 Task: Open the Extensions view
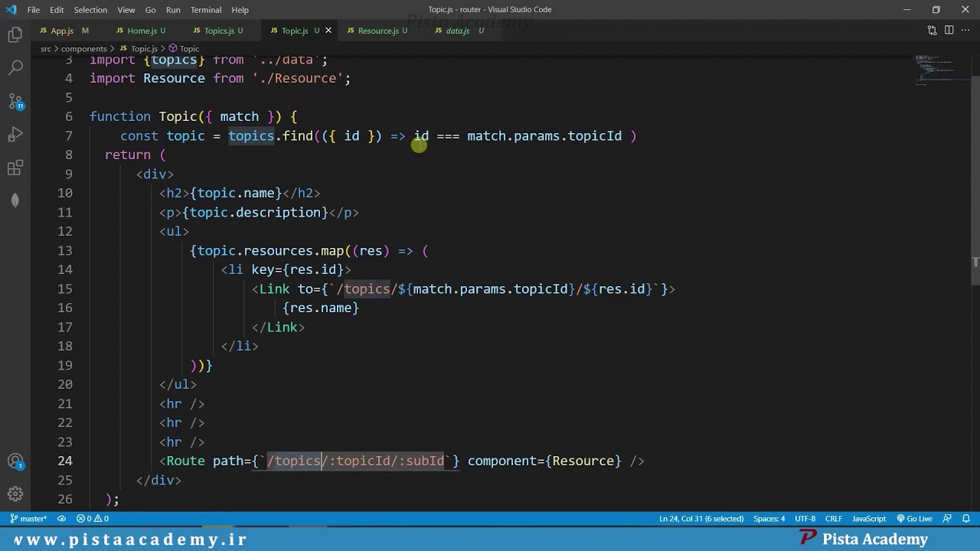coord(15,168)
